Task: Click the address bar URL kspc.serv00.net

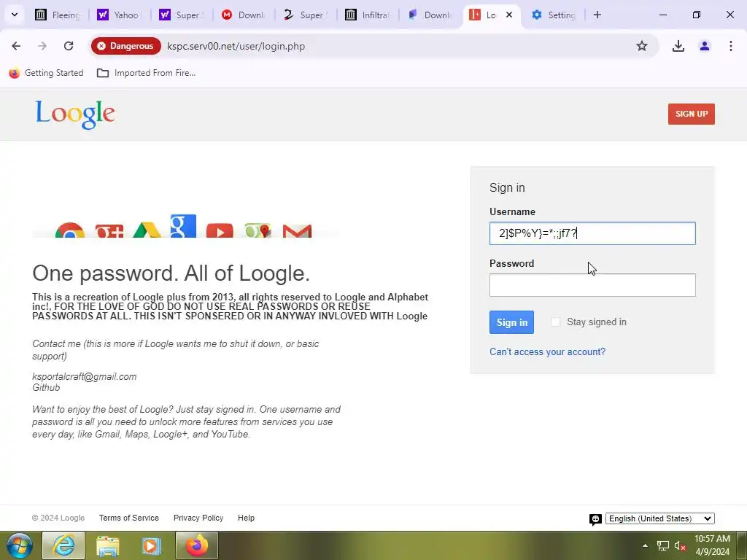Action: pyautogui.click(x=236, y=46)
